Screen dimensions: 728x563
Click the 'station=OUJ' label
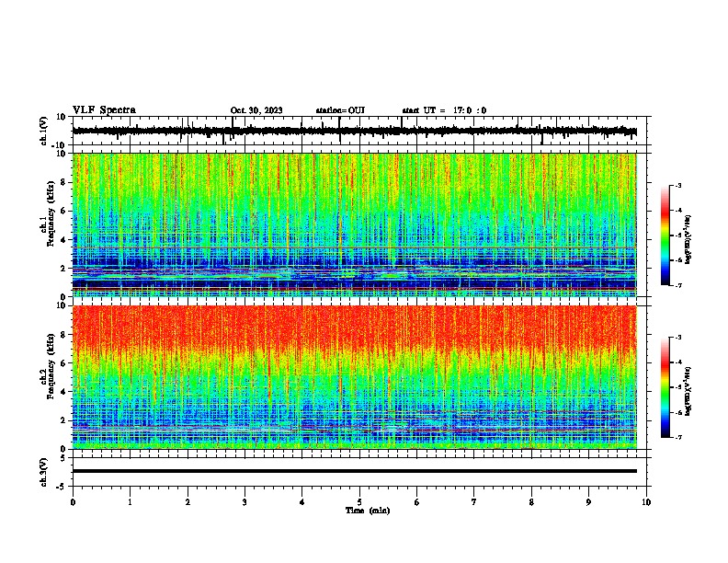(x=340, y=110)
